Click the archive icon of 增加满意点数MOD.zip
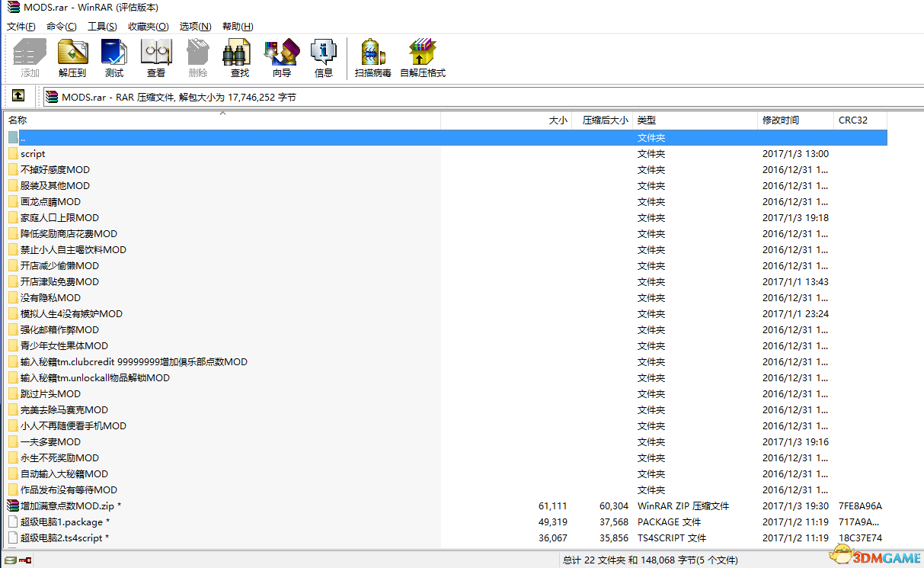Screen dimensions: 924x568 (x=13, y=505)
